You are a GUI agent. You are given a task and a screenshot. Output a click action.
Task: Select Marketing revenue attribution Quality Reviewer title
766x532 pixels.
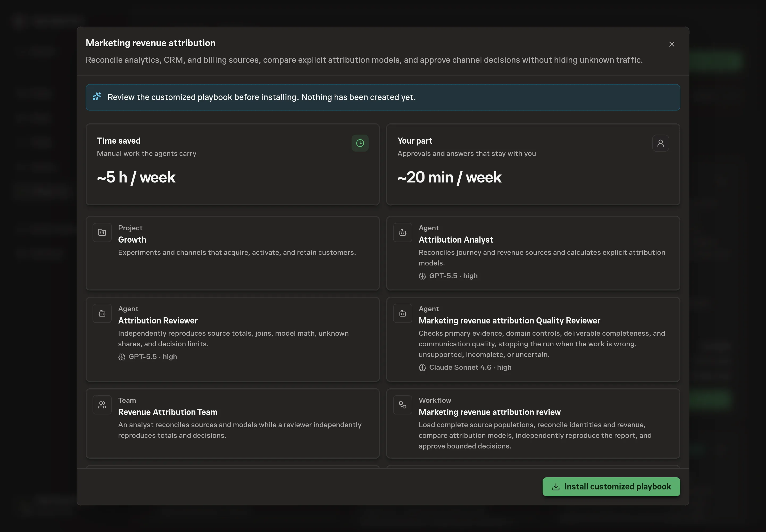[x=509, y=321]
